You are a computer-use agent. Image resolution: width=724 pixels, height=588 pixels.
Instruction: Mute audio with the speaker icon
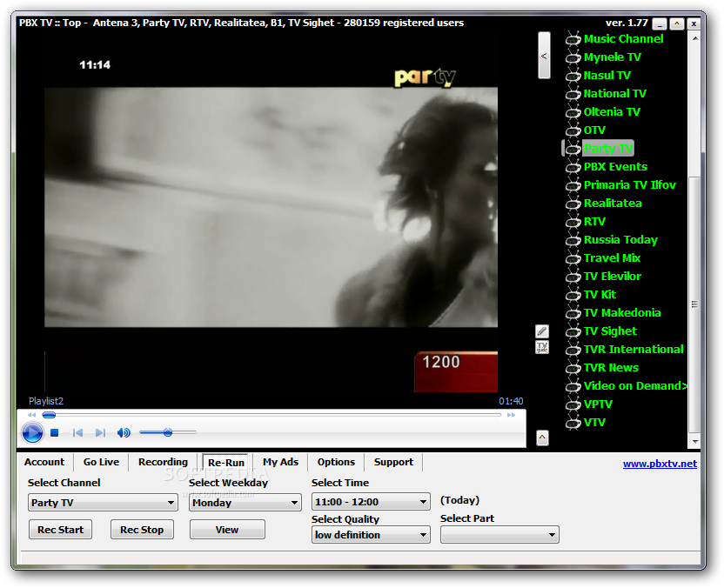pyautogui.click(x=124, y=432)
